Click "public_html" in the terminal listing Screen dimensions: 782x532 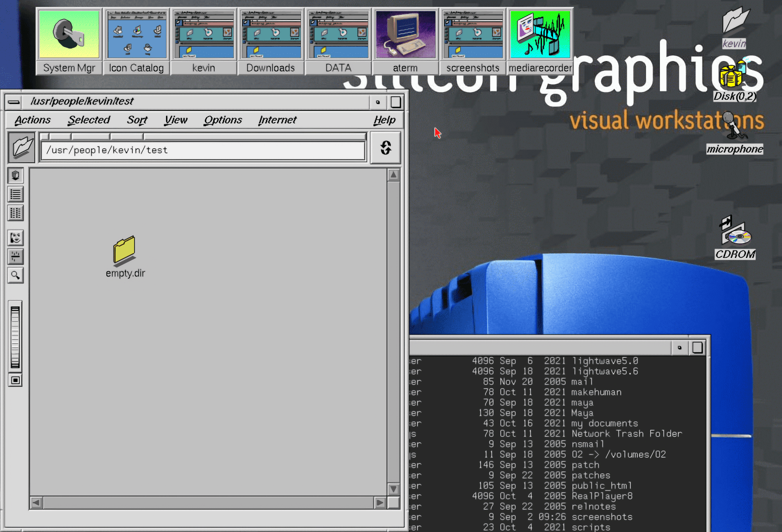(x=602, y=486)
